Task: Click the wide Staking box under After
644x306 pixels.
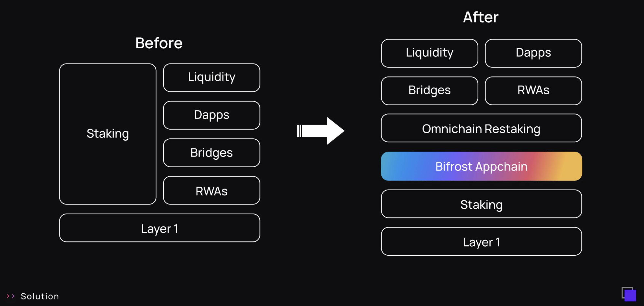Action: coord(481,204)
